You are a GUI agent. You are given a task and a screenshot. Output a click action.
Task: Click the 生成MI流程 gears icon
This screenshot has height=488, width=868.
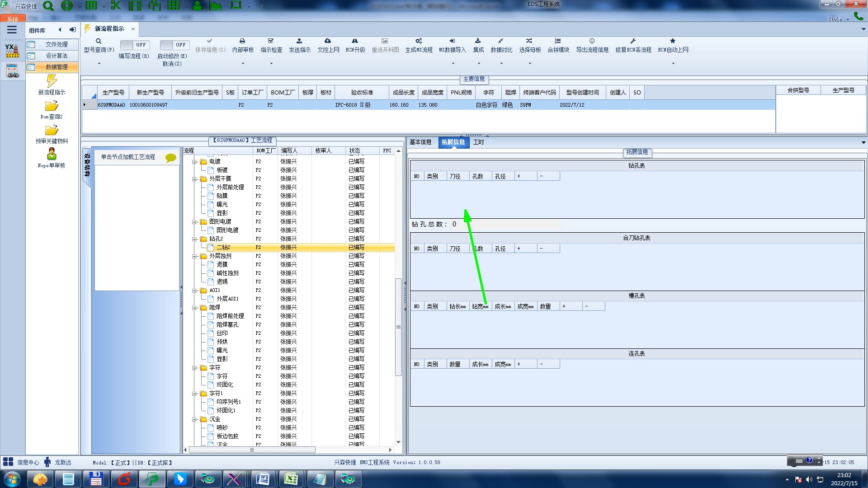(419, 41)
